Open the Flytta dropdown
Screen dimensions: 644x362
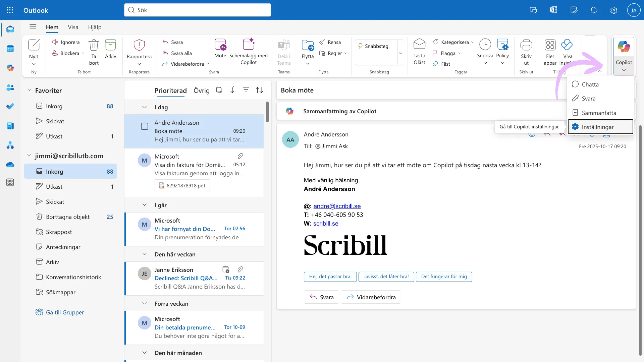[x=308, y=64]
